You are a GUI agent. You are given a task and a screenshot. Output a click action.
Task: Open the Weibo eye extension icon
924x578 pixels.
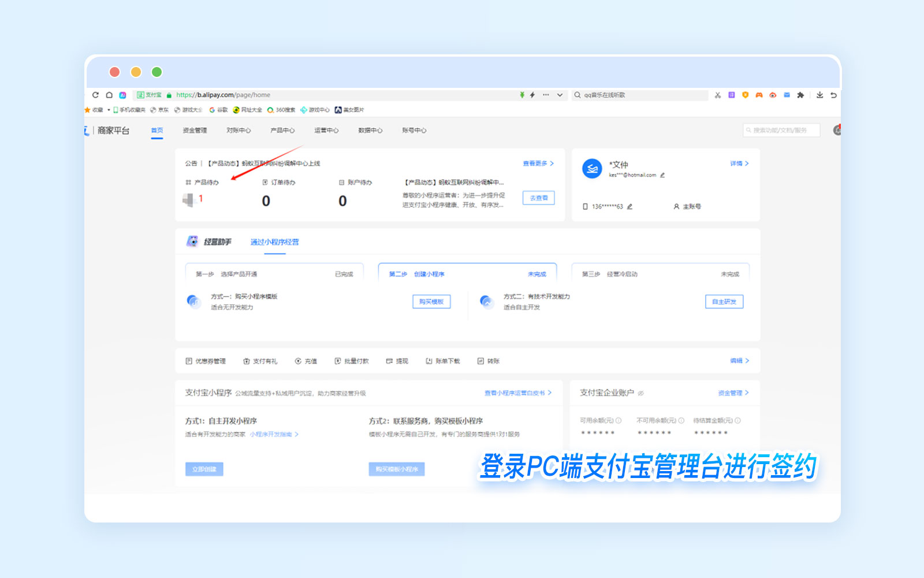773,95
